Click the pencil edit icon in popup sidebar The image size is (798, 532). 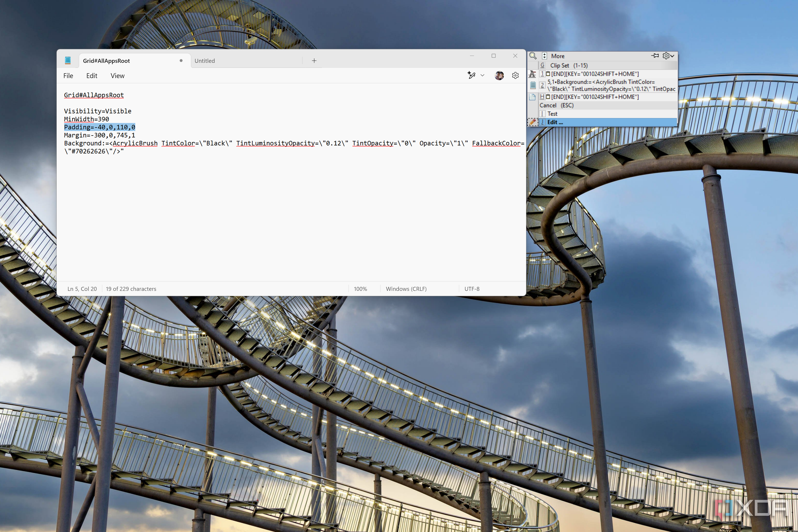(x=532, y=122)
